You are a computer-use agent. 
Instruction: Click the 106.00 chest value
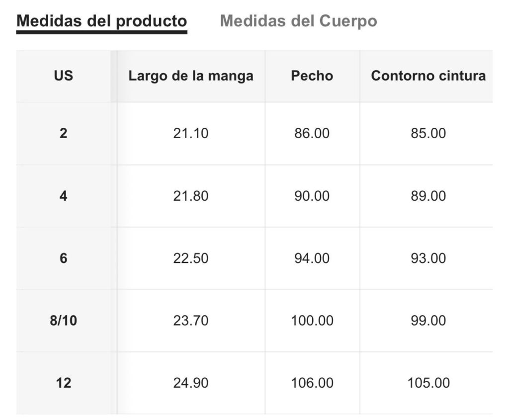click(312, 383)
